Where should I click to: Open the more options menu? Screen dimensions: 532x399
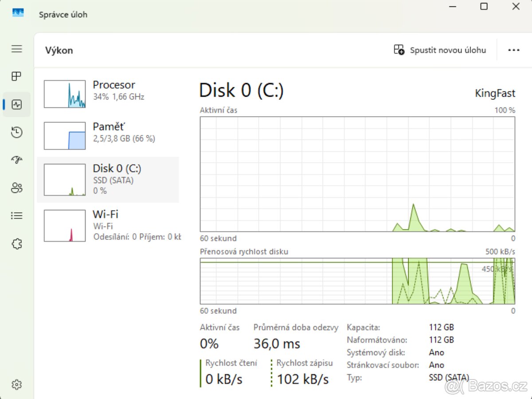[513, 50]
